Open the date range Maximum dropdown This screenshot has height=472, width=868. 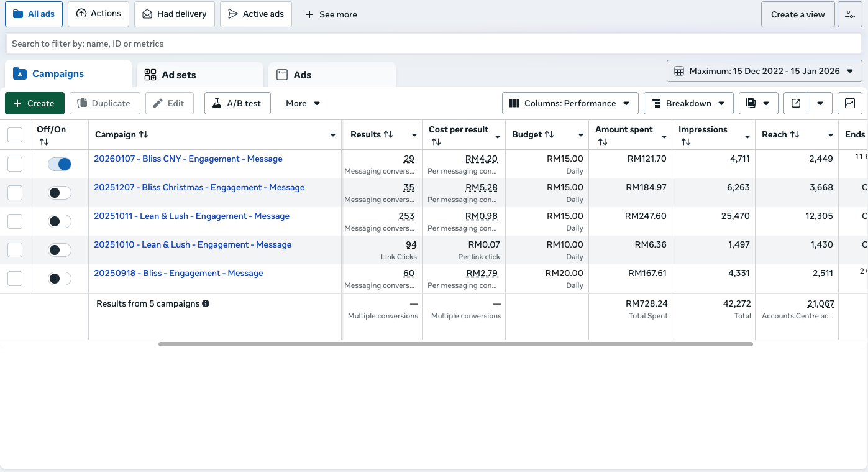tap(764, 71)
